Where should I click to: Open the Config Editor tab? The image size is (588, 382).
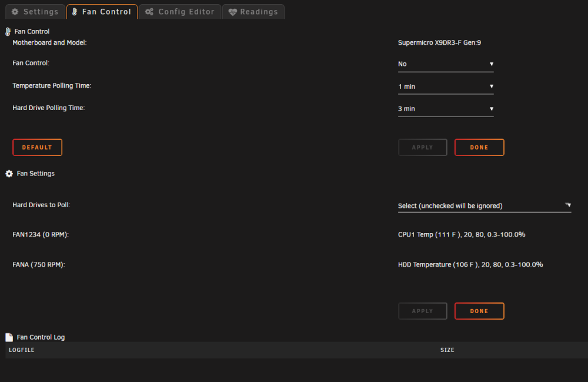coord(180,12)
